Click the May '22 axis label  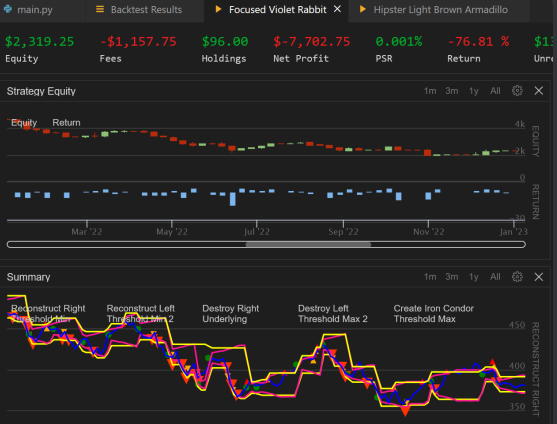[x=172, y=232]
